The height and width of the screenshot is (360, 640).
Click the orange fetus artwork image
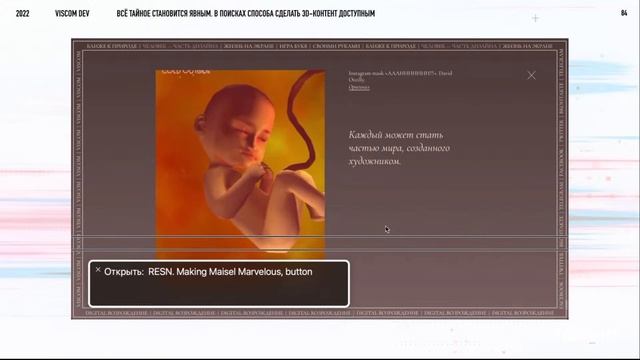[240, 164]
